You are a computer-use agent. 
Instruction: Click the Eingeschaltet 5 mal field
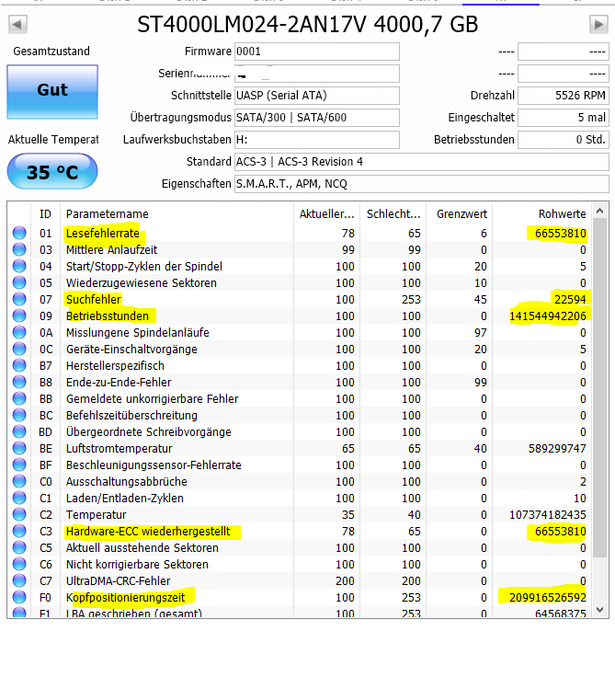(x=564, y=118)
